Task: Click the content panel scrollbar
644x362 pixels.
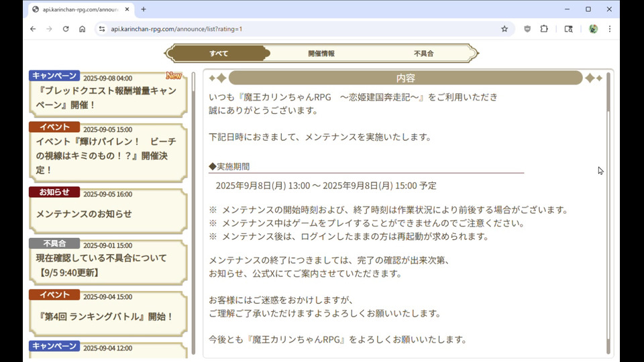Action: [x=608, y=213]
